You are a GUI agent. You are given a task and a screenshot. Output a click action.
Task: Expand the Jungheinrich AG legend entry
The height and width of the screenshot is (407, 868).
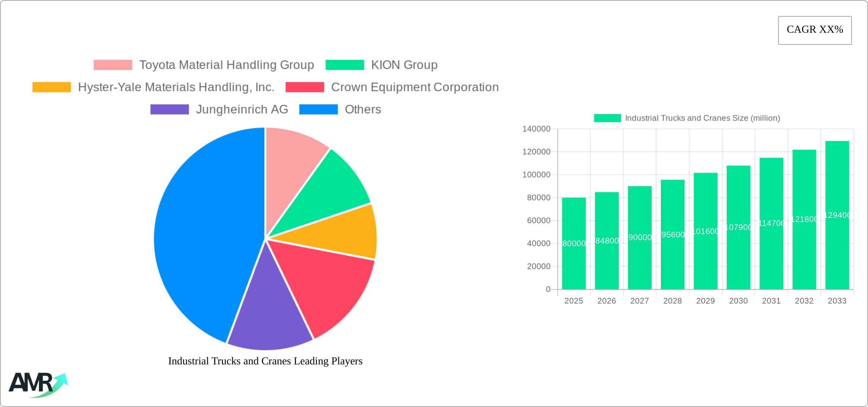tap(243, 109)
